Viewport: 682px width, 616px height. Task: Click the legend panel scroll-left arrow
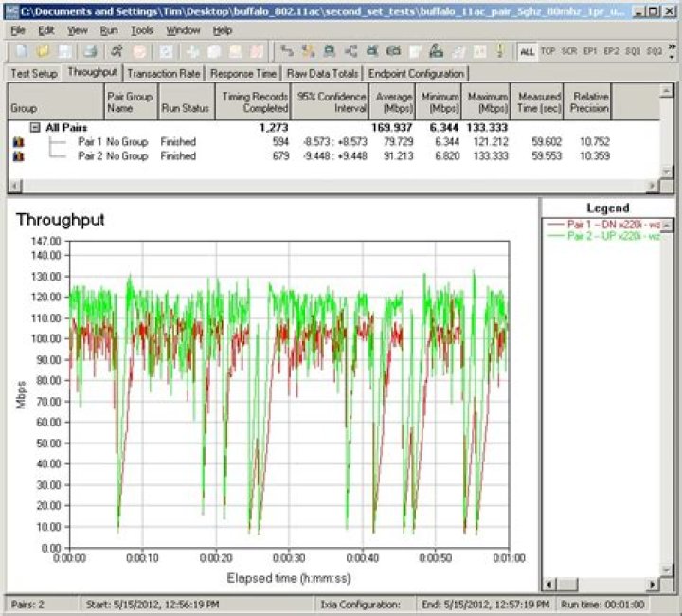coord(549,584)
